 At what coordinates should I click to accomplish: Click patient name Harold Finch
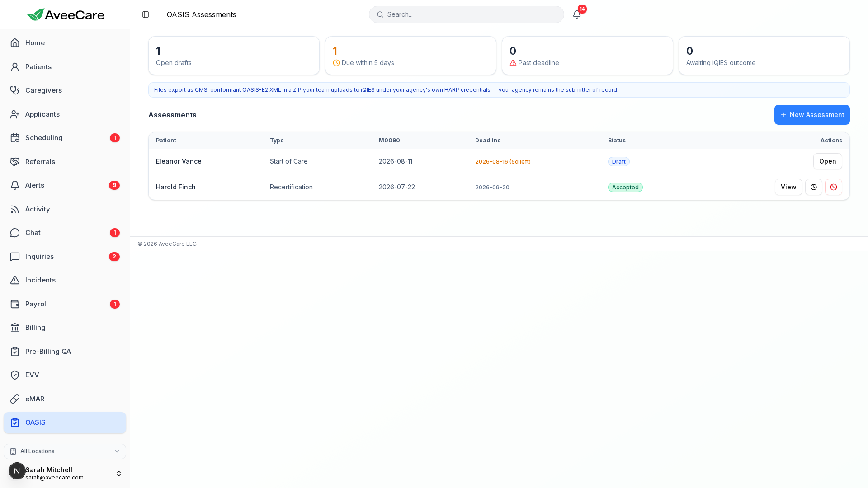pos(176,187)
